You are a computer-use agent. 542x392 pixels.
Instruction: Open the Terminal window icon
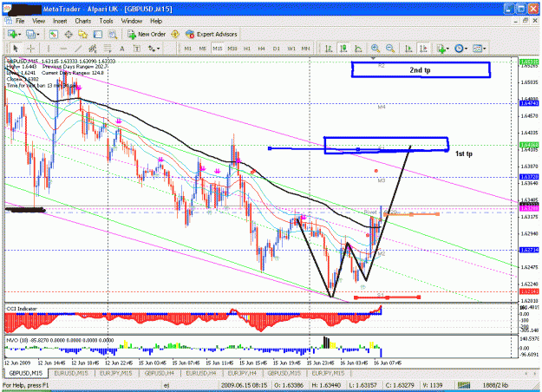[x=98, y=34]
